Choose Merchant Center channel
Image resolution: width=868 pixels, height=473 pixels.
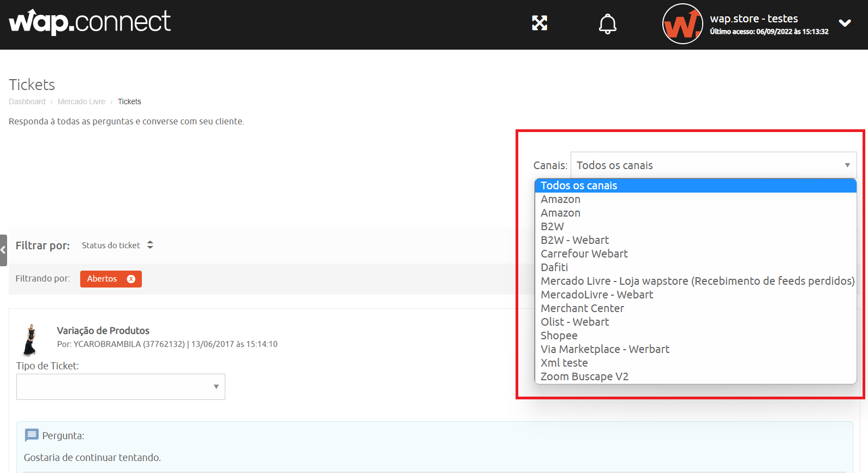(x=696, y=308)
